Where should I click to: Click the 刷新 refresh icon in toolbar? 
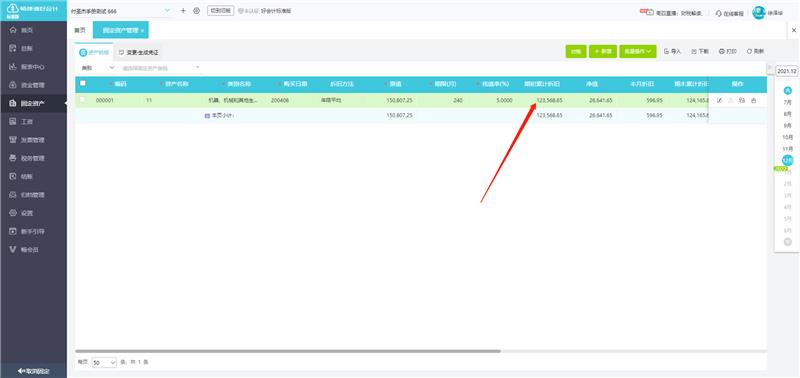[755, 52]
